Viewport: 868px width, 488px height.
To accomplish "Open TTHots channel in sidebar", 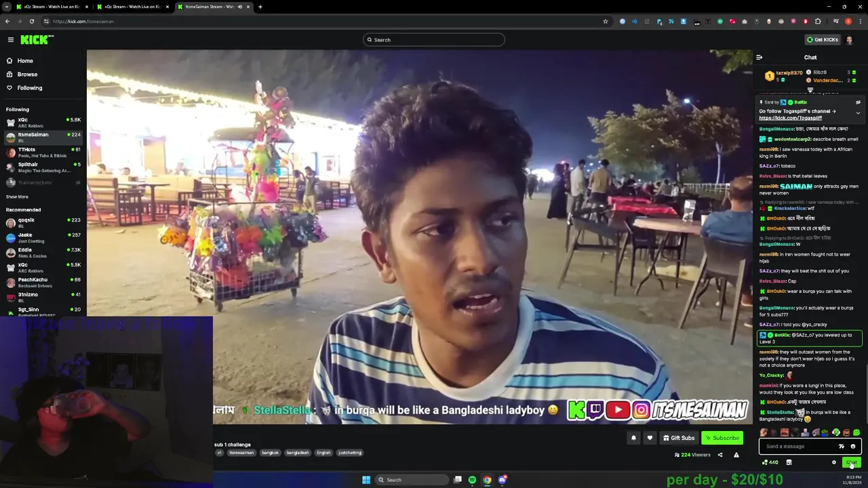I will [43, 152].
